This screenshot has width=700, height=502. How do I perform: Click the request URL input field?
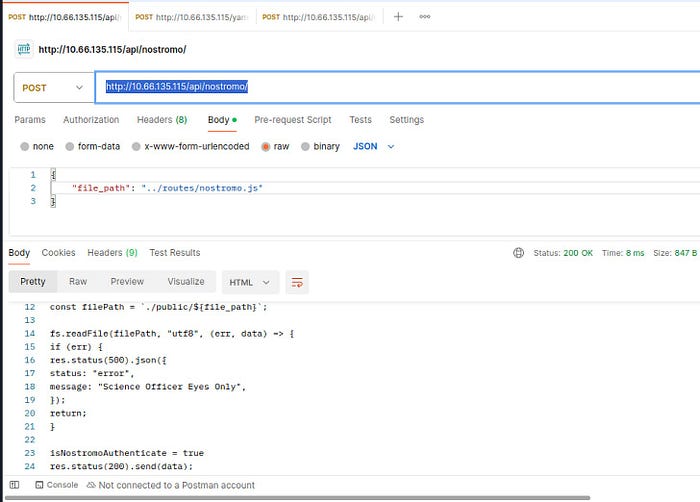coord(397,87)
